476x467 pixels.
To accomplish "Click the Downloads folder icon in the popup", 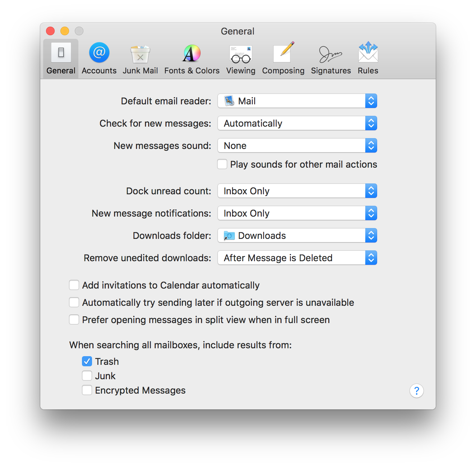I will click(x=229, y=236).
